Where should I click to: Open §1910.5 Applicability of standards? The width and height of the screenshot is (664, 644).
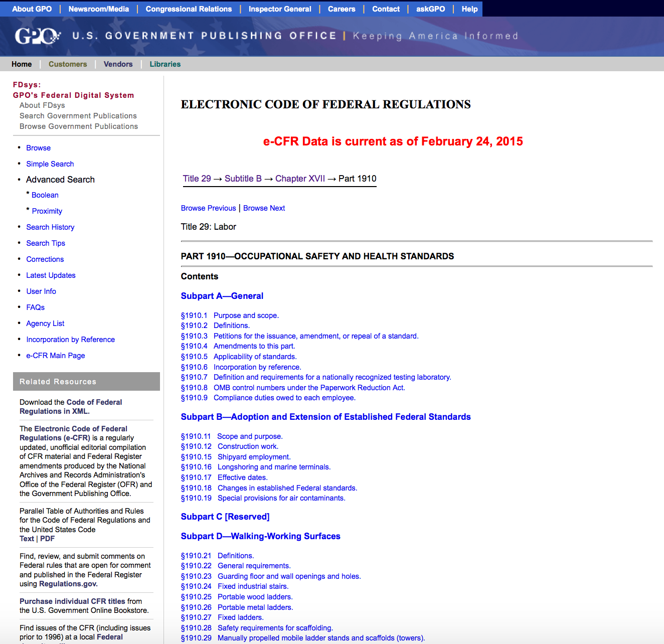pyautogui.click(x=239, y=357)
